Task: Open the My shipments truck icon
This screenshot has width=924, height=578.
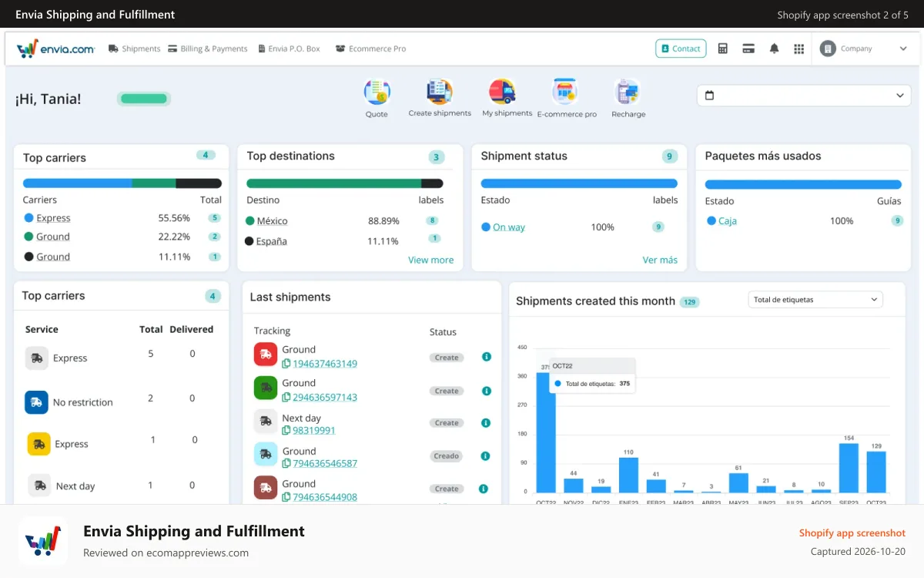Action: point(502,92)
